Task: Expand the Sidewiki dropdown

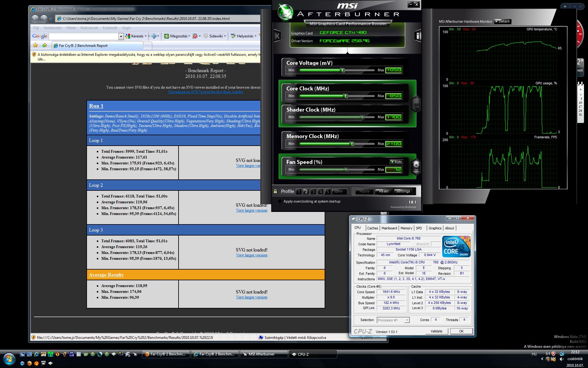Action: [x=225, y=36]
